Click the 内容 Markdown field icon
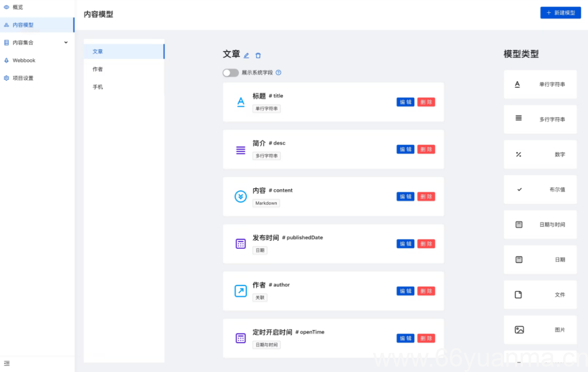Image resolution: width=588 pixels, height=372 pixels. point(241,197)
